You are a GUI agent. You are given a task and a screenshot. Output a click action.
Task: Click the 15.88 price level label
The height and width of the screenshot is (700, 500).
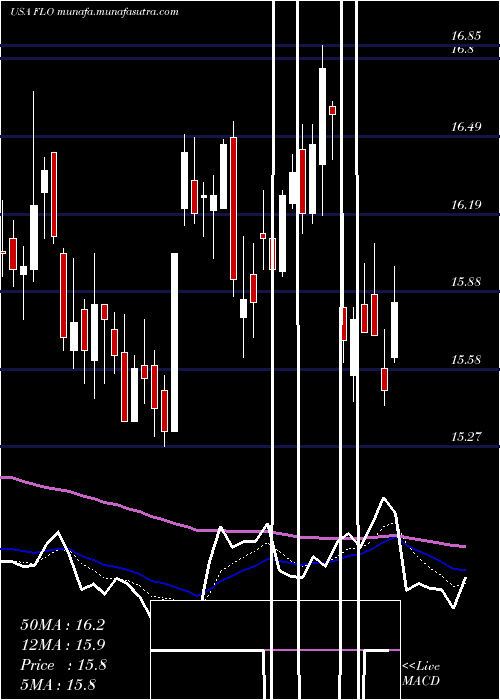pos(466,282)
